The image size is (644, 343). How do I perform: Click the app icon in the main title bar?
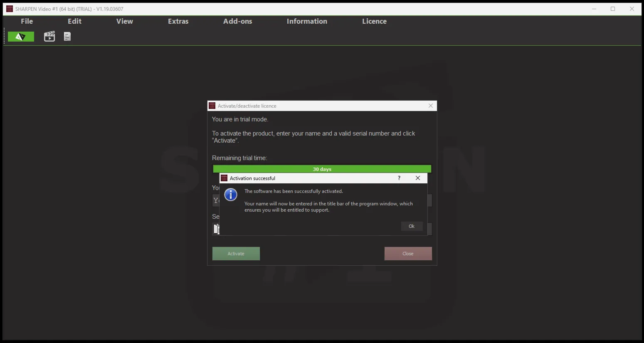coord(10,9)
